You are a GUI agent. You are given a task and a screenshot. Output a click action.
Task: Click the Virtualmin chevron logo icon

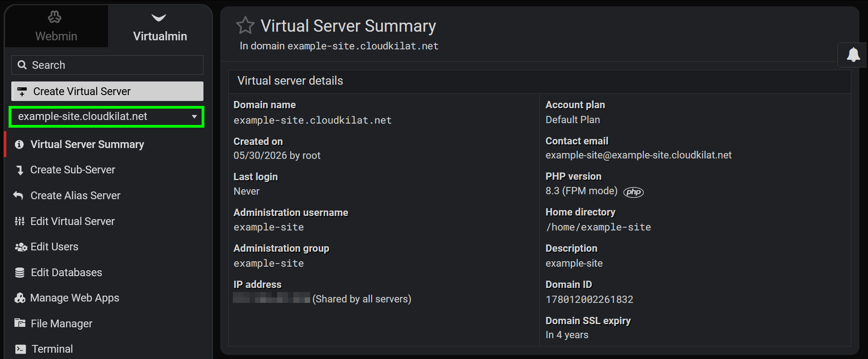[x=159, y=18]
